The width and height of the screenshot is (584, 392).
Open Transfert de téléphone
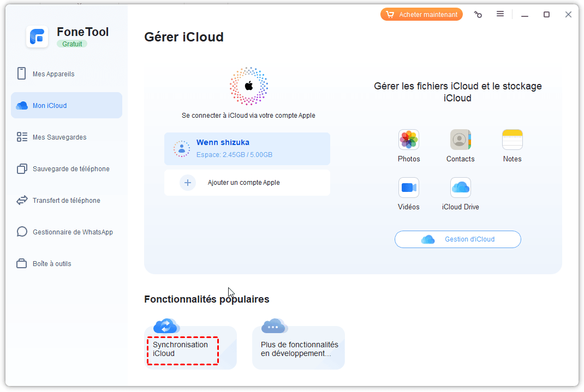pyautogui.click(x=67, y=201)
